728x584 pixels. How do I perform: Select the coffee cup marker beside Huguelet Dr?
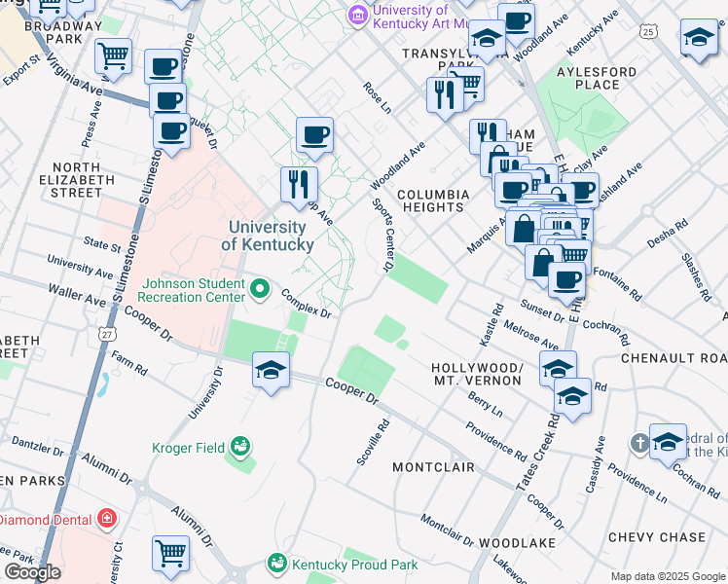(x=171, y=132)
